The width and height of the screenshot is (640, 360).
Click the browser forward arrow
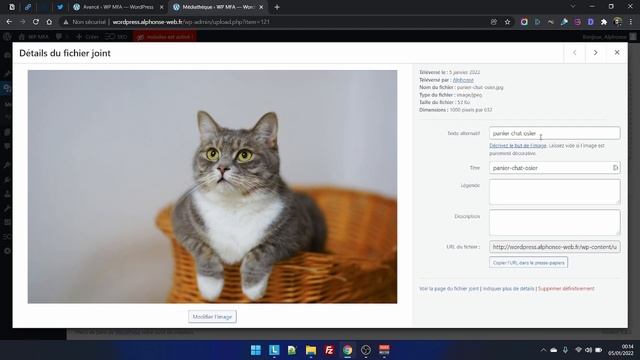(x=22, y=22)
